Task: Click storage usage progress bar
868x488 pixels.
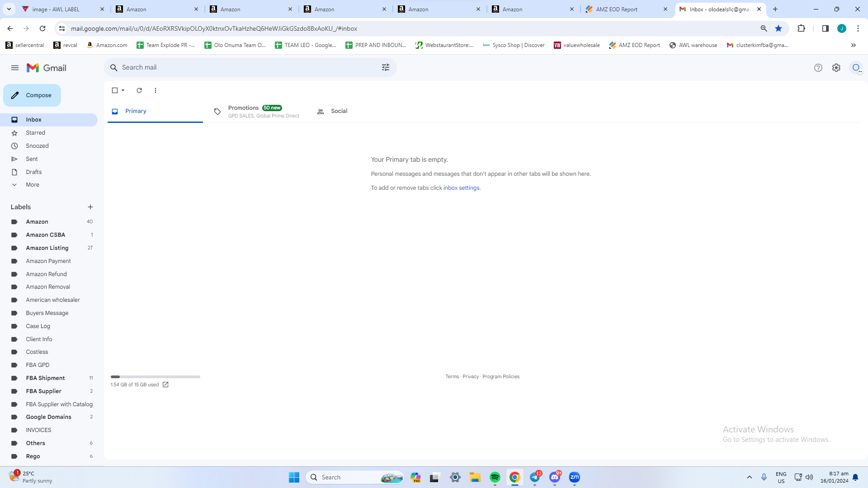Action: click(x=156, y=377)
